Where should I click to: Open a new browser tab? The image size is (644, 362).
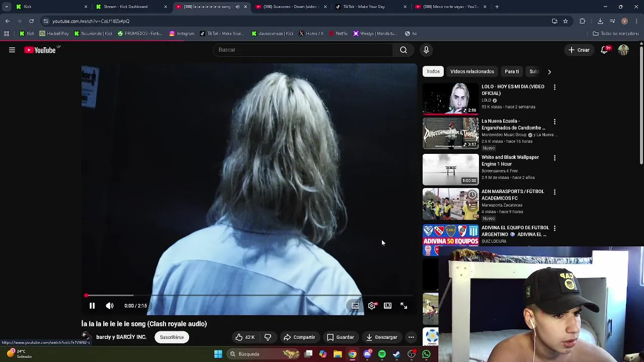(x=497, y=7)
